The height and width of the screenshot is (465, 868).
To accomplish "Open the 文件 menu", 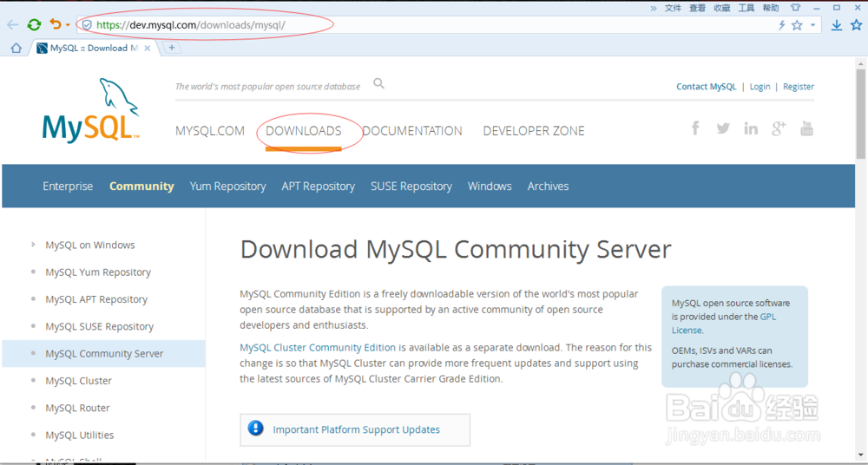I will (673, 8).
